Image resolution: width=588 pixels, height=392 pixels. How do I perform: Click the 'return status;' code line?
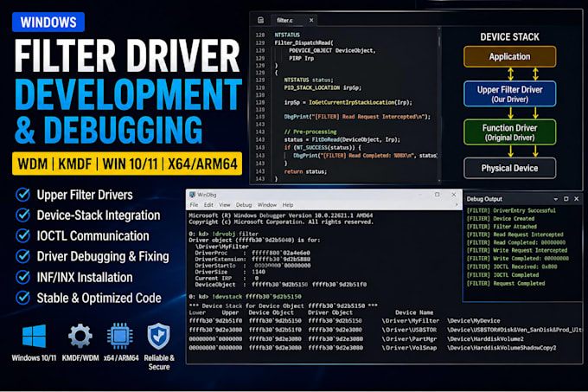pos(305,171)
